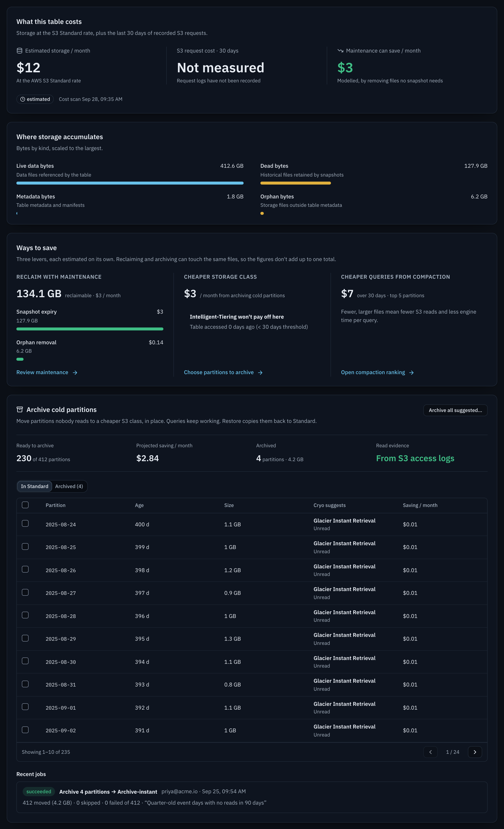Click the arrow icon after Review maintenance
This screenshot has height=829, width=504.
click(75, 372)
